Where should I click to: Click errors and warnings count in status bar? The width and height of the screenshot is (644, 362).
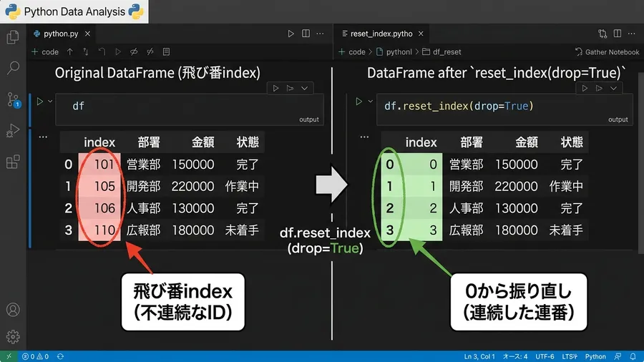point(35,356)
